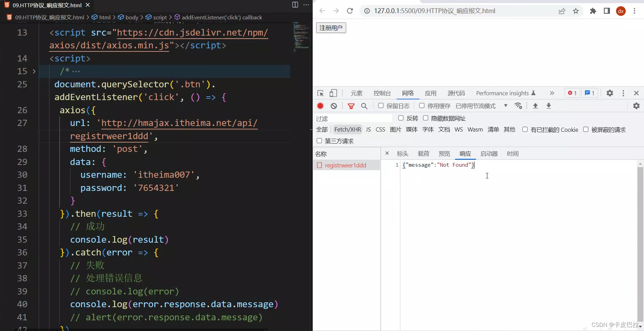
Task: Expand the folded comment on line 15
Action: pos(34,71)
